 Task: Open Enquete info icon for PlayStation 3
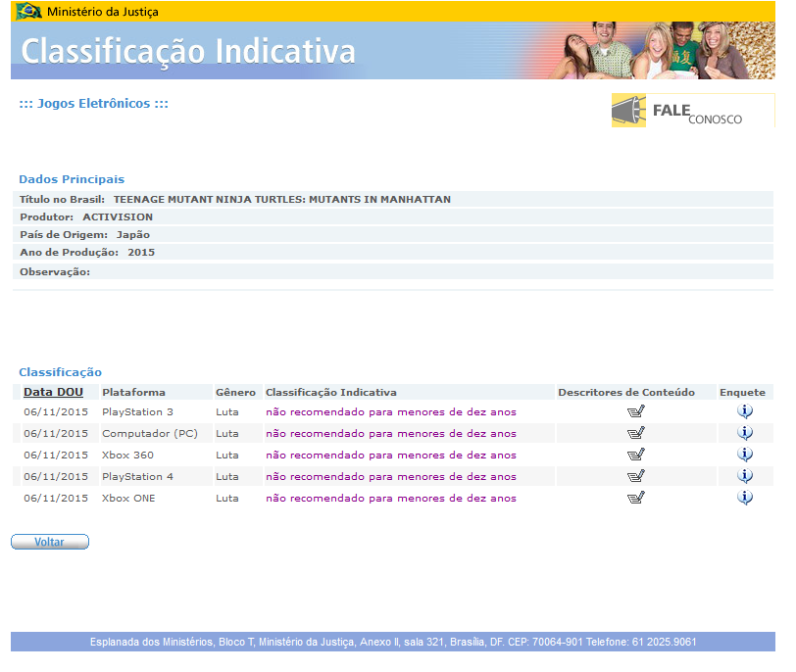tap(744, 411)
